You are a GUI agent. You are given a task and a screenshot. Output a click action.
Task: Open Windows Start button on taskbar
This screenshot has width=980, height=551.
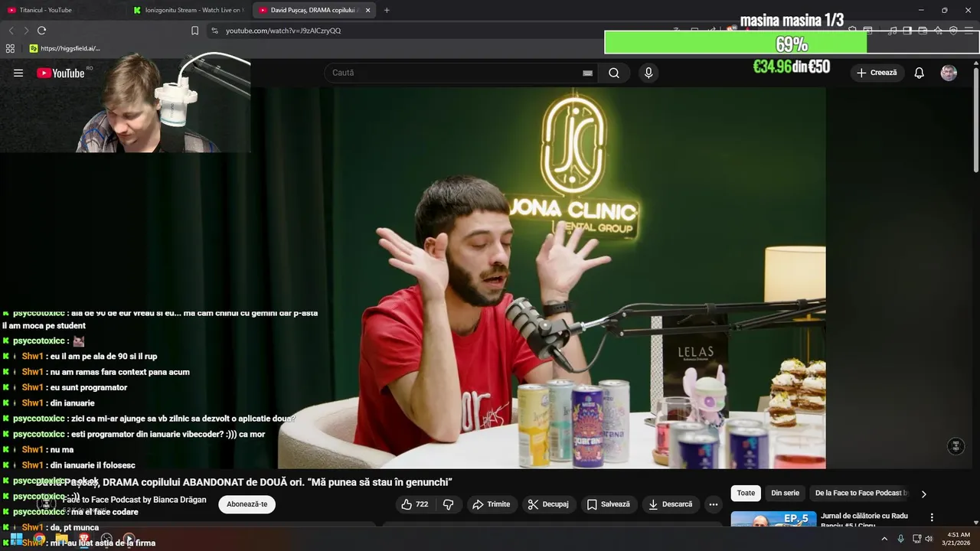click(x=16, y=538)
